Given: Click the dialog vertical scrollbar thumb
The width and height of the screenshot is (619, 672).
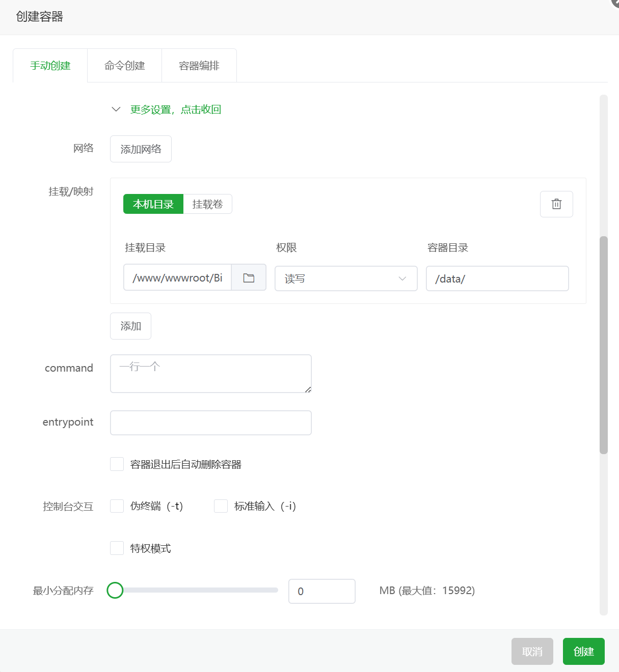Looking at the screenshot, I should [604, 345].
